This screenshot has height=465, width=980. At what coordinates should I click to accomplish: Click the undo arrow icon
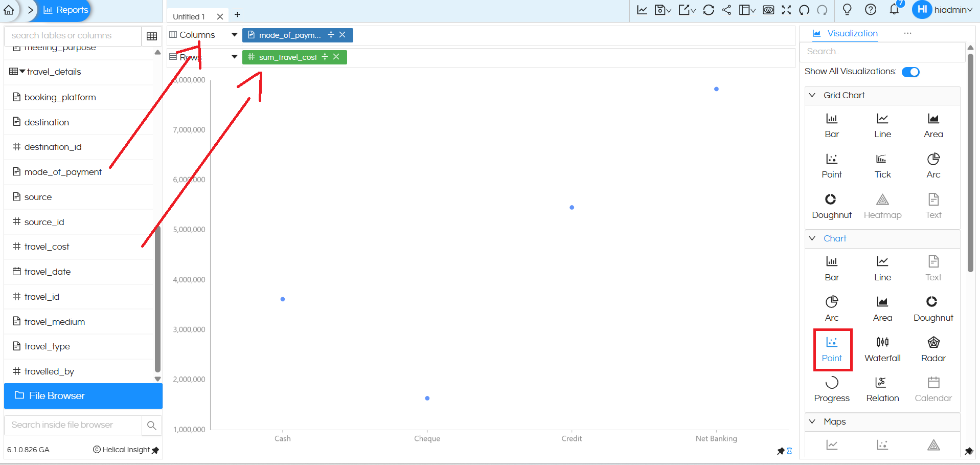click(x=804, y=10)
